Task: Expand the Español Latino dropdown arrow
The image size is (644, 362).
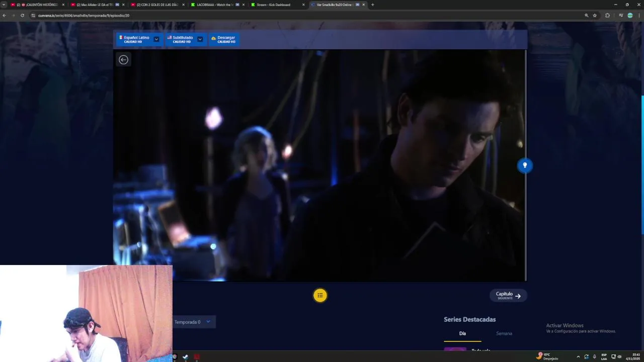Action: click(x=156, y=39)
